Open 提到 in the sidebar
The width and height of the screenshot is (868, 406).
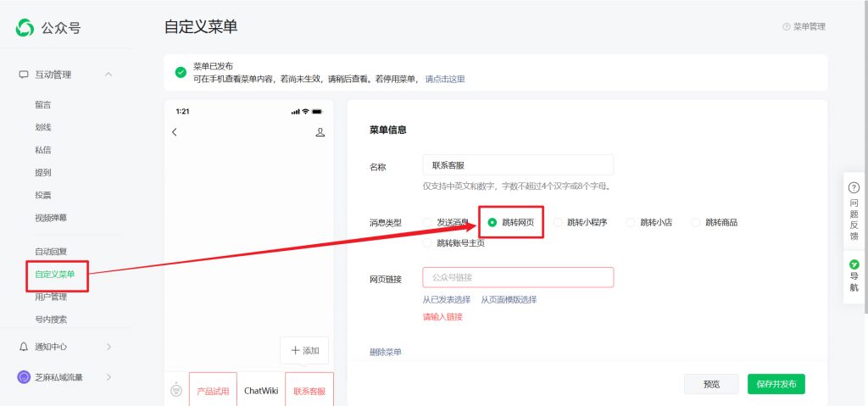click(x=42, y=172)
